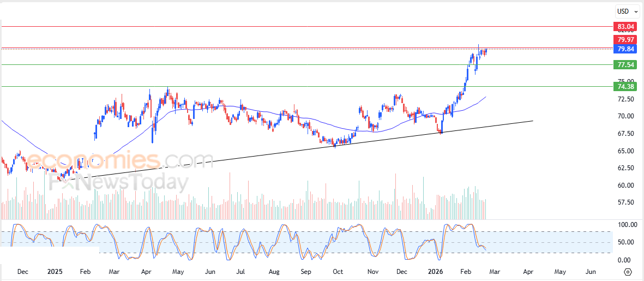Click the Dec label left of 2026
This screenshot has width=644, height=281.
coord(402,272)
